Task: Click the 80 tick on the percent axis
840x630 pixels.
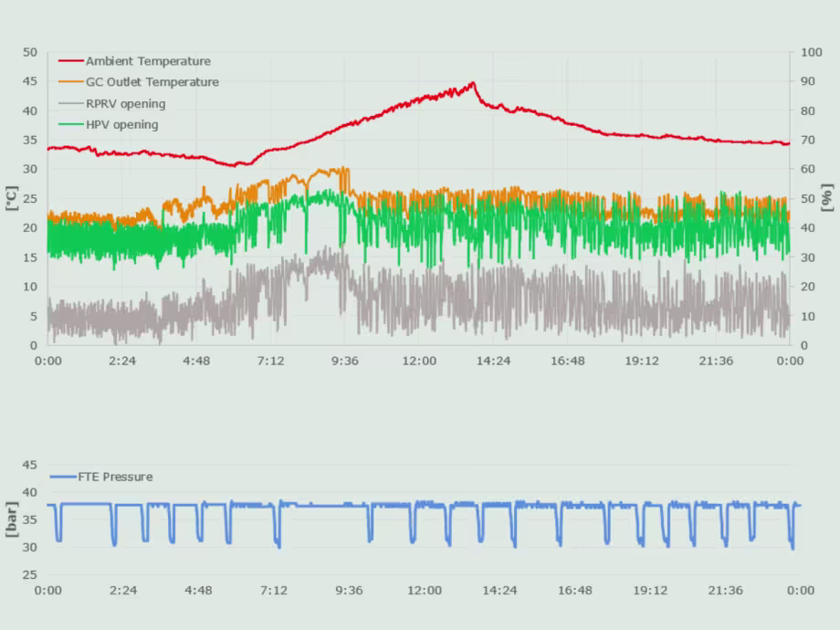Action: (807, 110)
